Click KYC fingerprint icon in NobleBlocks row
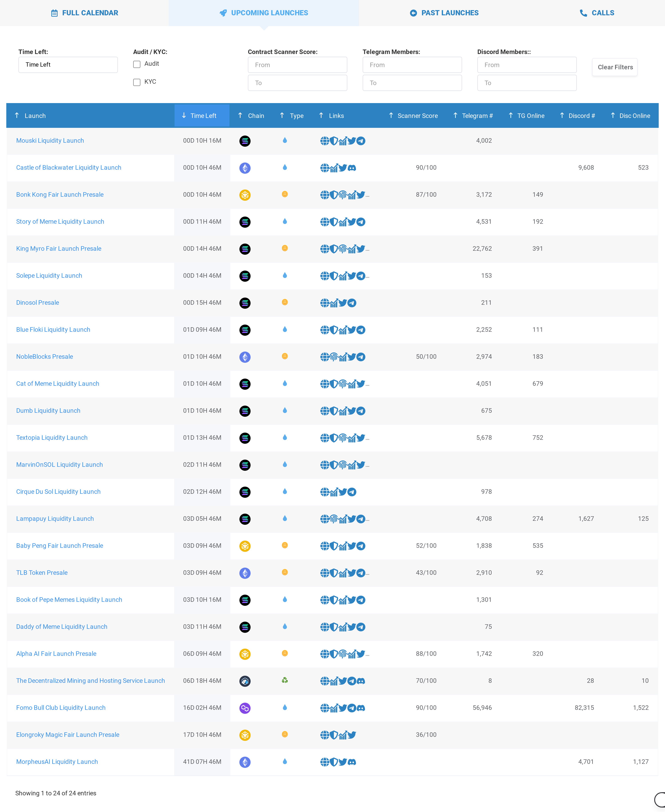The width and height of the screenshot is (665, 812). coord(334,357)
